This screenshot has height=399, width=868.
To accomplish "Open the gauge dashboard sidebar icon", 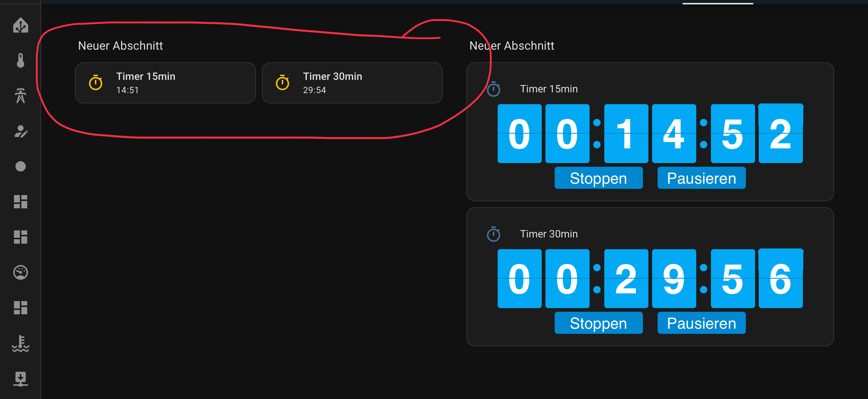I will click(21, 272).
